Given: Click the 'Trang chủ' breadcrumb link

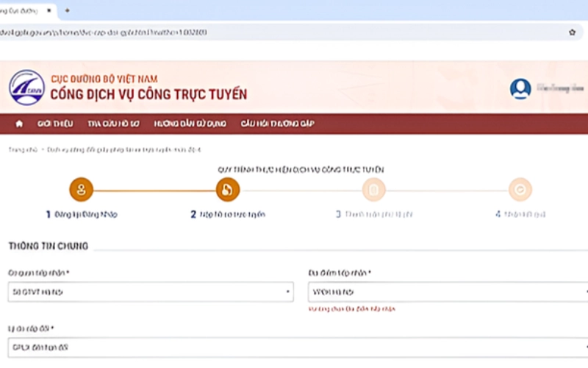Looking at the screenshot, I should coord(22,149).
